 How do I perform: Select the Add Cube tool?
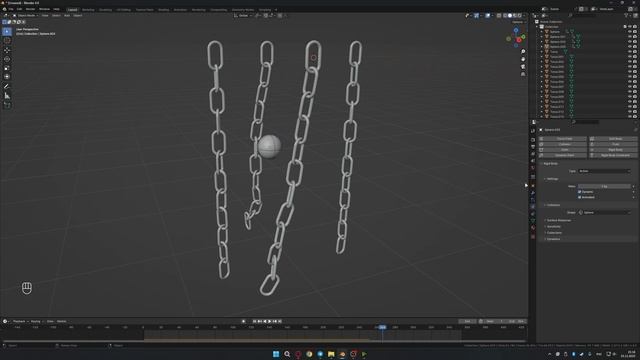[7, 105]
